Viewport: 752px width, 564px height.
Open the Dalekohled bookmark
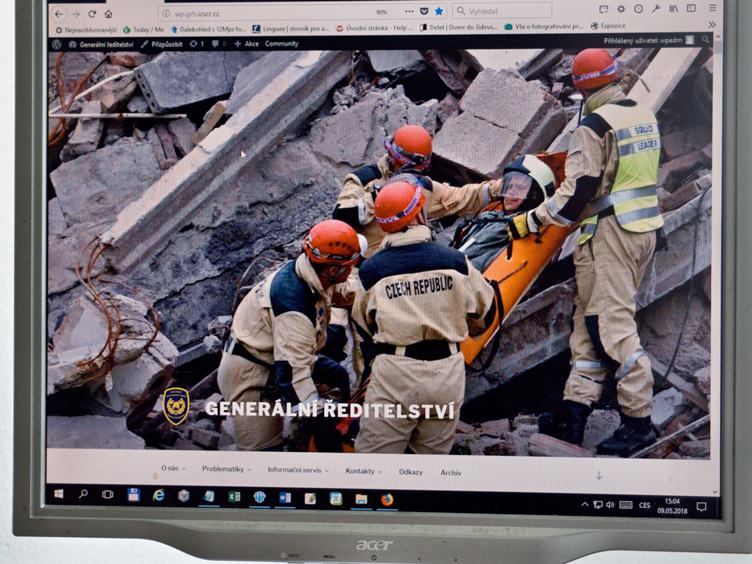[208, 29]
